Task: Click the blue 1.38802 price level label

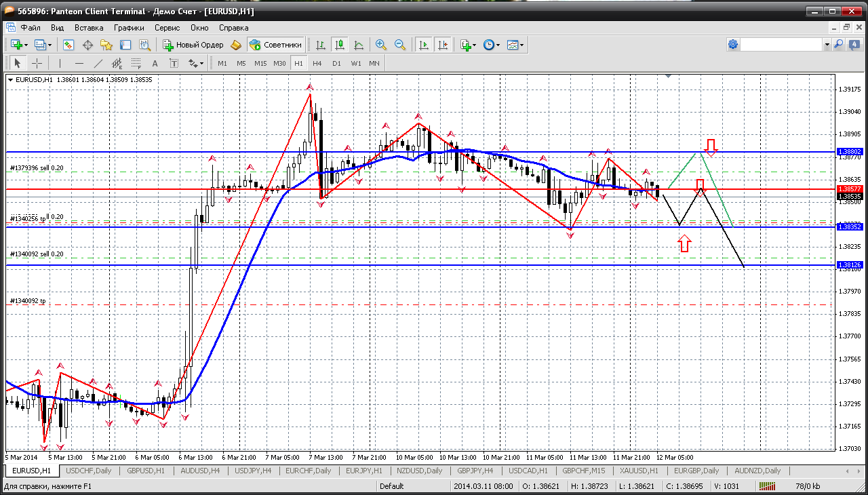Action: 849,152
